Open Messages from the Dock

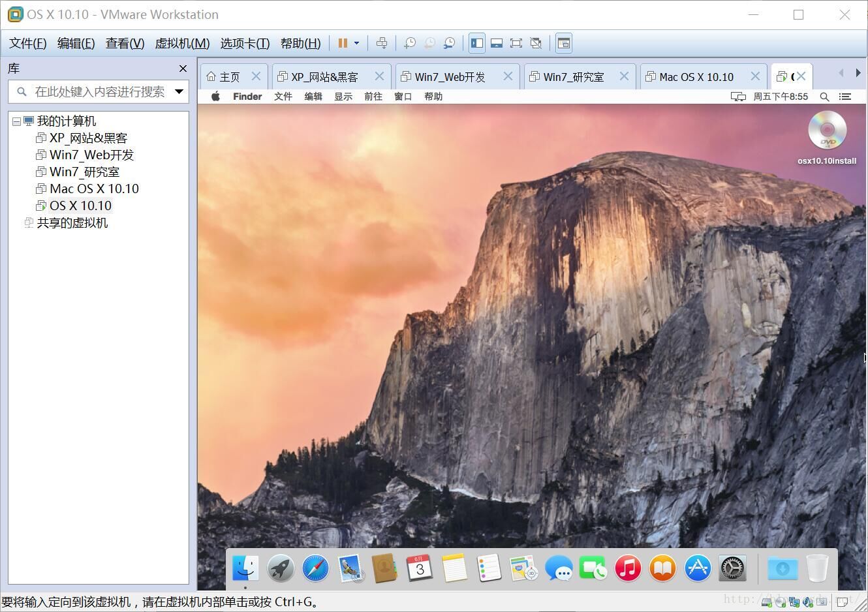click(559, 568)
